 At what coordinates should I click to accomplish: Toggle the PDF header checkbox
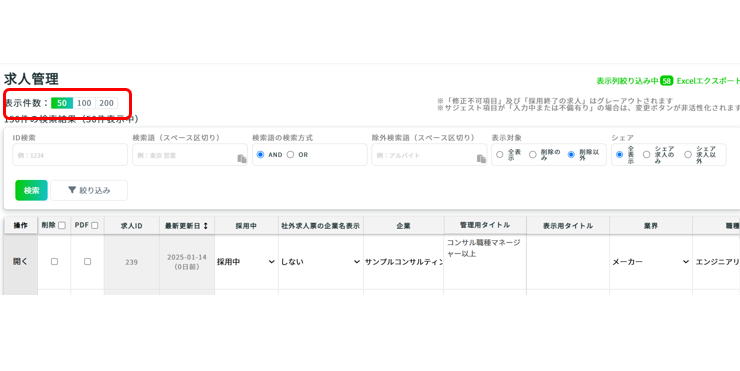[x=94, y=226]
